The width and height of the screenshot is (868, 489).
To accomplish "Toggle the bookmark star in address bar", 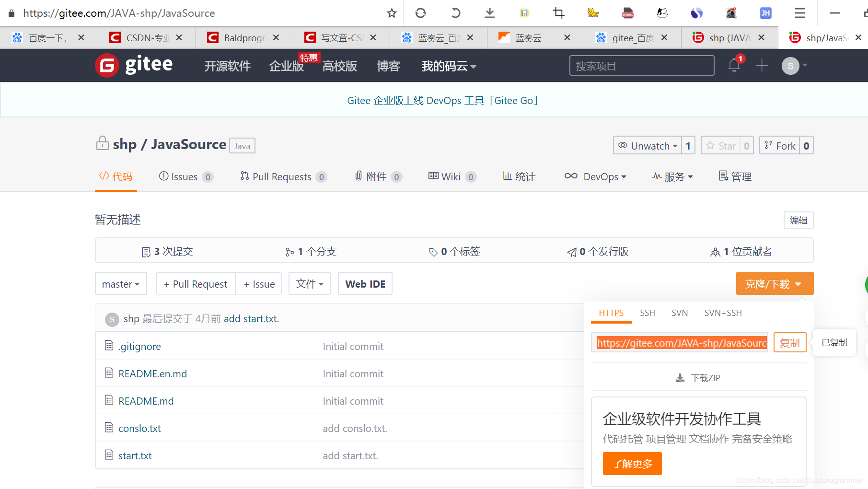I will pos(392,13).
